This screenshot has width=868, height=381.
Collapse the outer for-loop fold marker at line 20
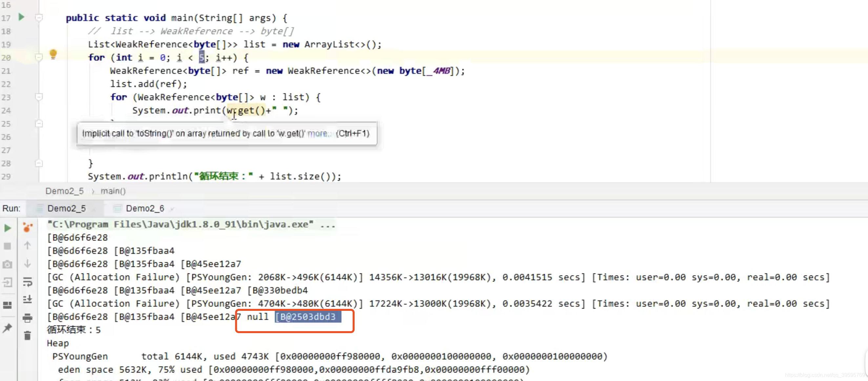(39, 57)
